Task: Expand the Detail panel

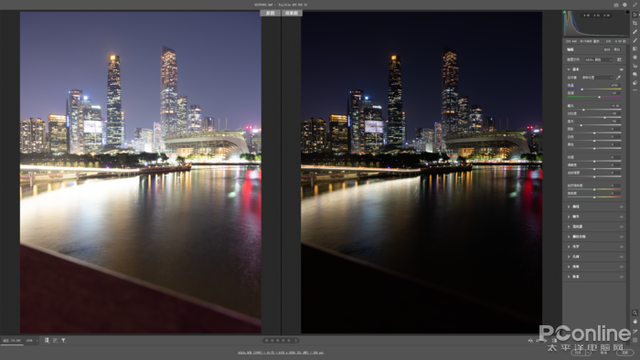Action: pyautogui.click(x=569, y=217)
